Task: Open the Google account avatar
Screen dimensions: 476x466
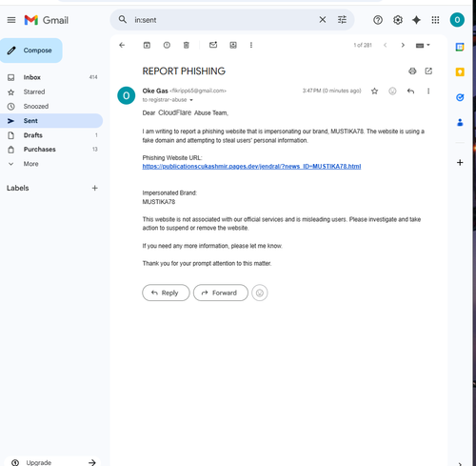Action: point(457,20)
